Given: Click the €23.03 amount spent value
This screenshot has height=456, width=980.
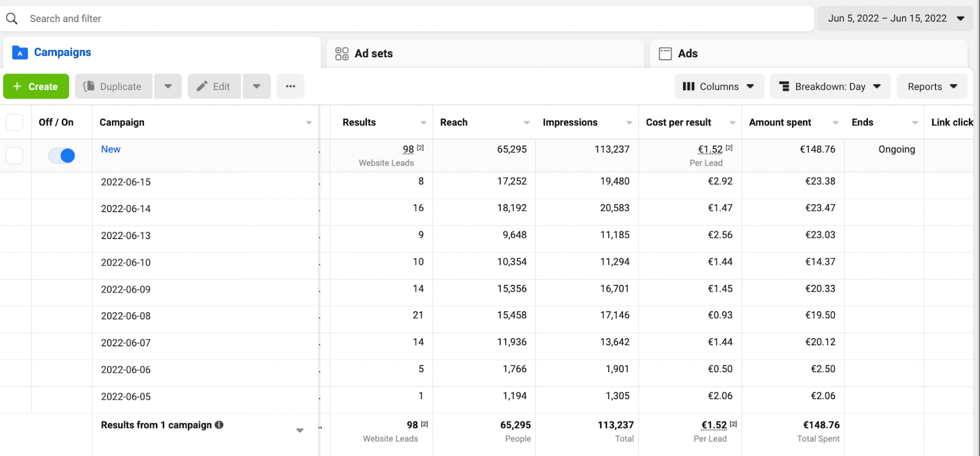Looking at the screenshot, I should click(x=820, y=235).
